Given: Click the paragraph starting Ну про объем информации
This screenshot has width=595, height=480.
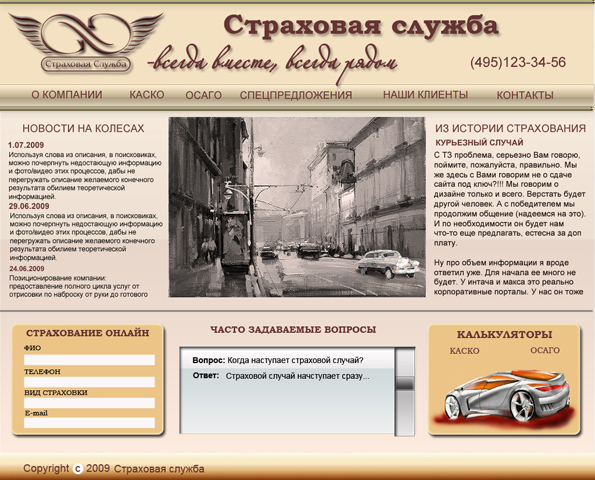Looking at the screenshot, I should pyautogui.click(x=509, y=277).
